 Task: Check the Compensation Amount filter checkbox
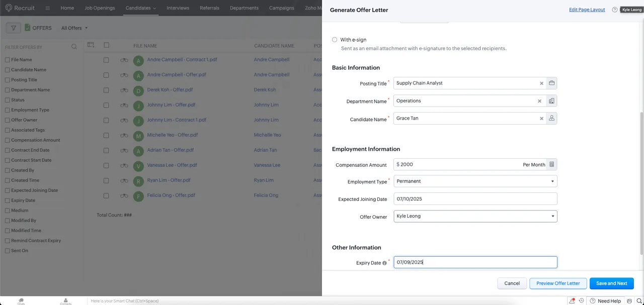(x=7, y=140)
